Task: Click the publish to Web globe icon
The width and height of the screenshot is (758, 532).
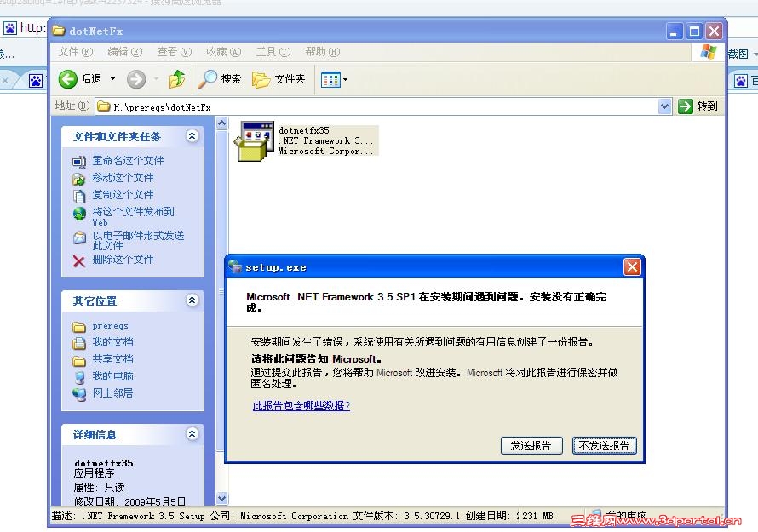Action: pos(79,213)
